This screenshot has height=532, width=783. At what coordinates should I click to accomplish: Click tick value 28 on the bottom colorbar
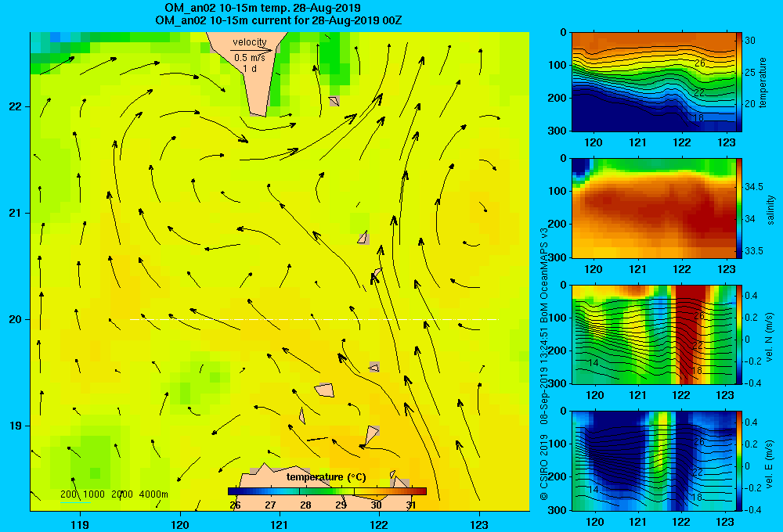305,505
